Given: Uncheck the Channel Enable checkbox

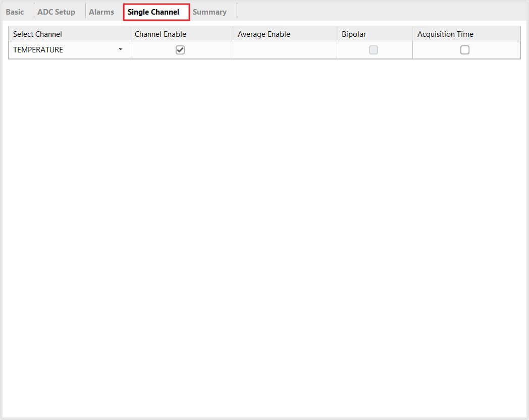Looking at the screenshot, I should (180, 50).
